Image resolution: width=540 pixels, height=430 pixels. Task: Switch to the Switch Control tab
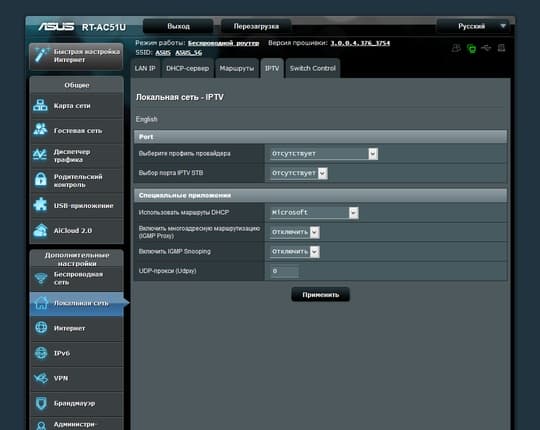312,69
